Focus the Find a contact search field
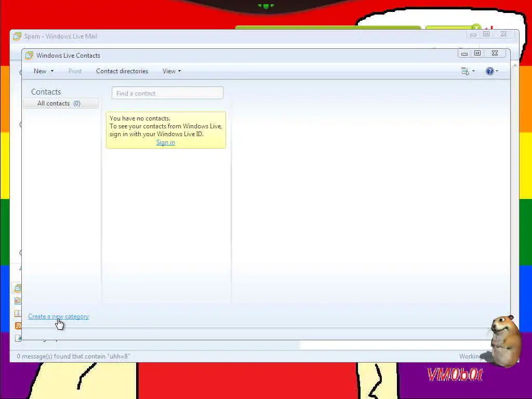Screen dimensions: 532x399 [x=167, y=93]
